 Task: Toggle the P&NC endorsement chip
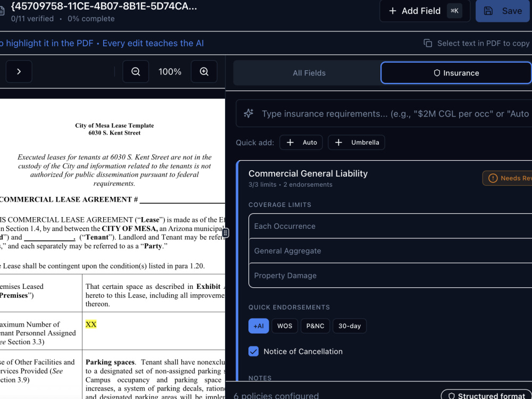(x=315, y=326)
